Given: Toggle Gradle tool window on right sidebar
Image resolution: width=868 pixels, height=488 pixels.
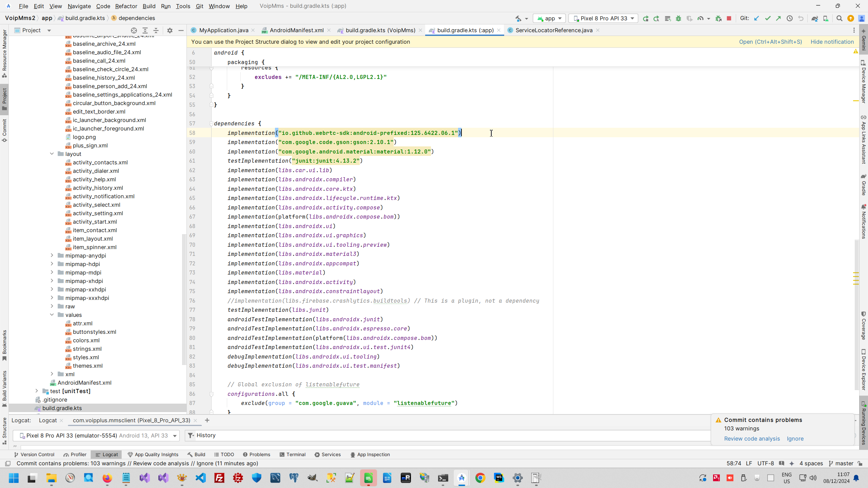Looking at the screenshot, I should pyautogui.click(x=864, y=185).
